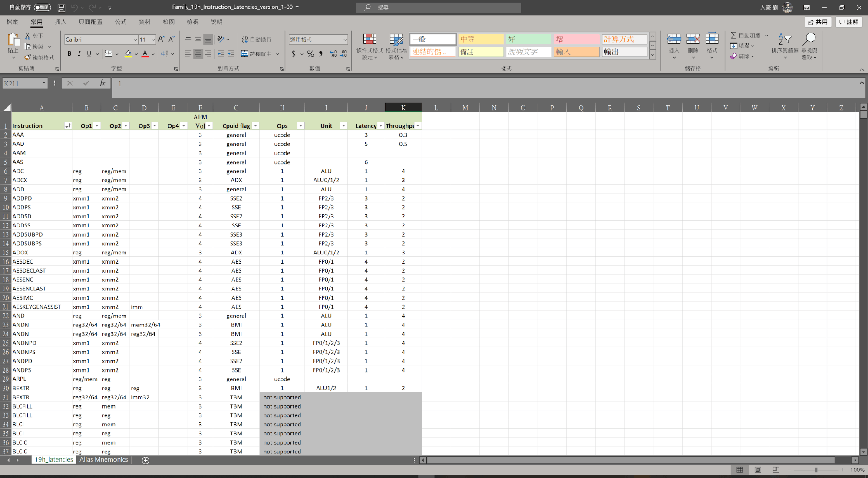Toggle the AutoSave switch

click(x=42, y=7)
